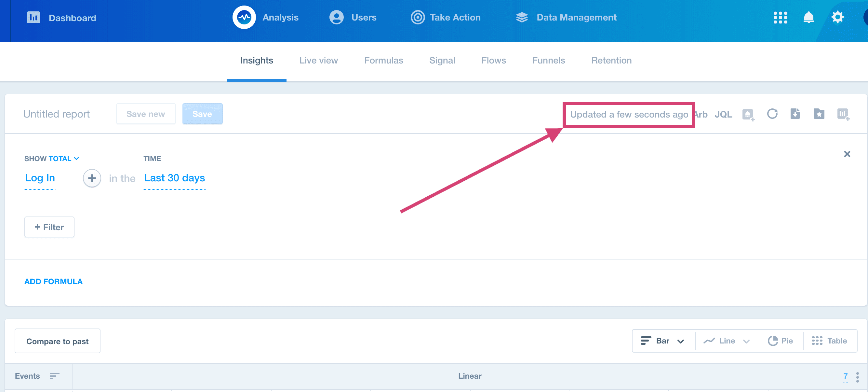Switch chart to Table view

(x=829, y=341)
